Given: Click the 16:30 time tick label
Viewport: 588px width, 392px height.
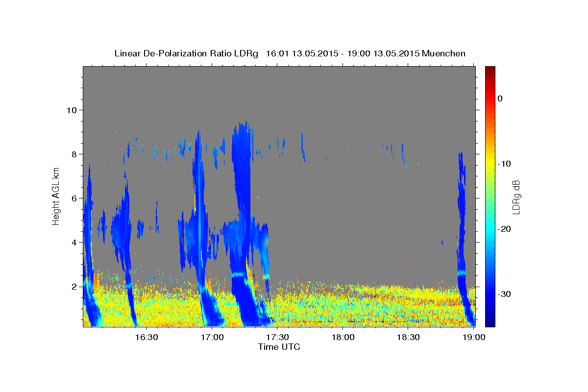Looking at the screenshot, I should coord(146,337).
